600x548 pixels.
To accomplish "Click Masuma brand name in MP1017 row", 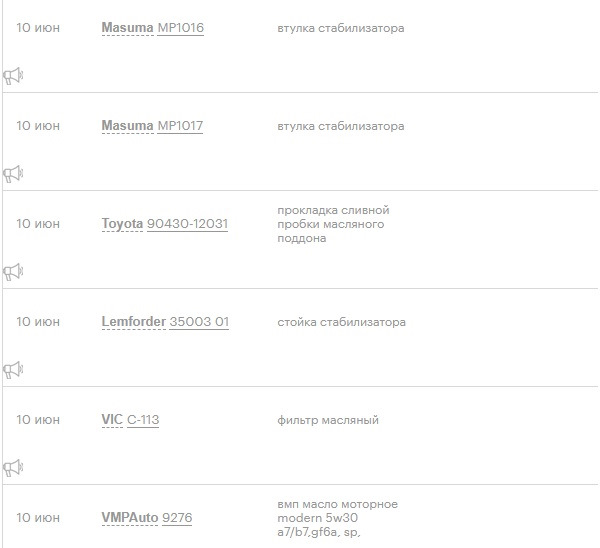I will click(127, 126).
